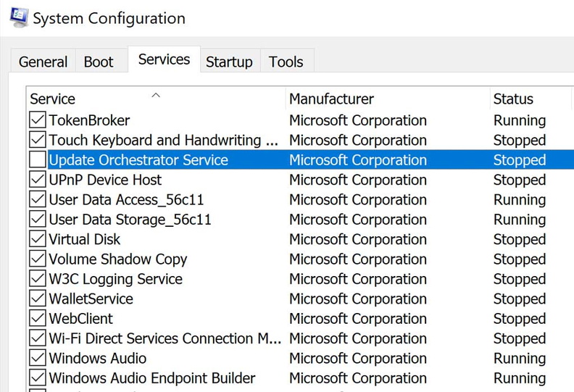
Task: Sort by the Status column header
Action: coord(531,99)
